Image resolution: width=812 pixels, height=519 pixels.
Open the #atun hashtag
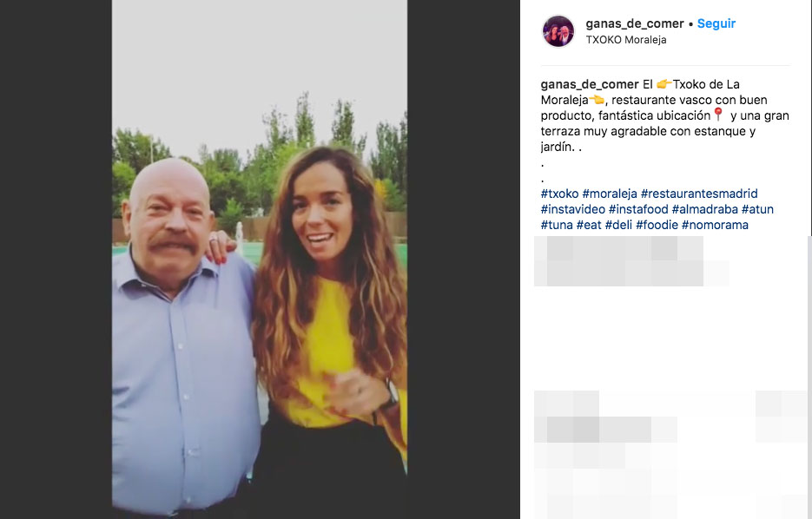point(757,209)
